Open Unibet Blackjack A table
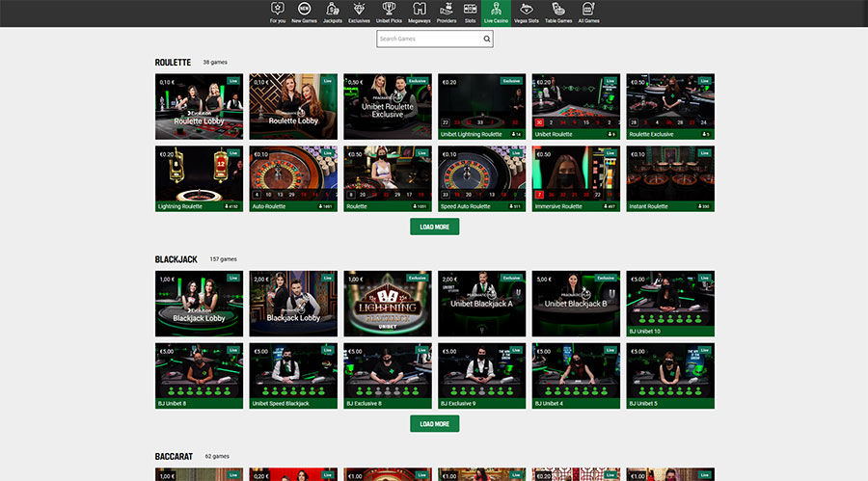The width and height of the screenshot is (868, 481). point(481,304)
